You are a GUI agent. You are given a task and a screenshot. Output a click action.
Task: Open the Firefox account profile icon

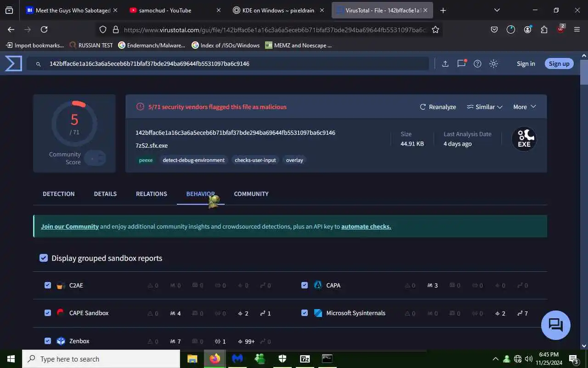pos(527,29)
